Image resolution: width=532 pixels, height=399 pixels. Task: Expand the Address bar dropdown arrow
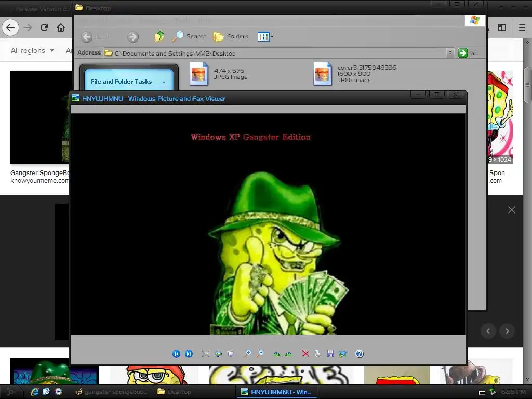450,52
